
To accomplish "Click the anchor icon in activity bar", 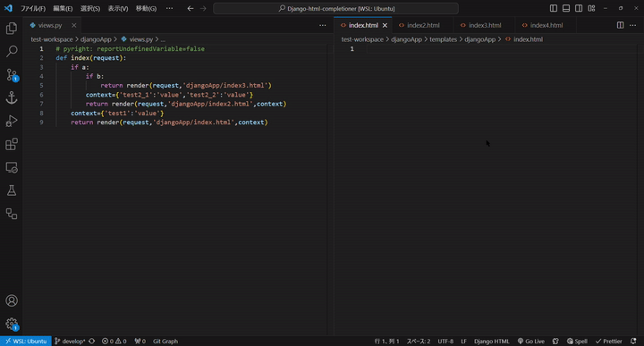I will click(12, 97).
